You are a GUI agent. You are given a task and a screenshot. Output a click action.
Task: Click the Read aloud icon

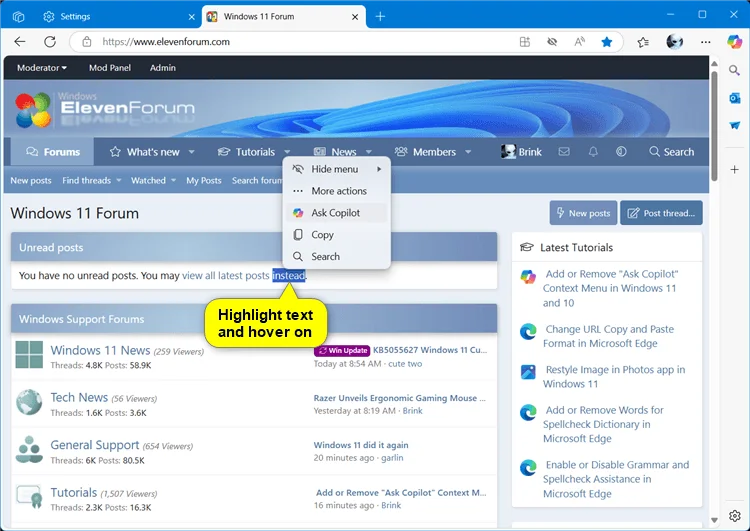[x=579, y=42]
